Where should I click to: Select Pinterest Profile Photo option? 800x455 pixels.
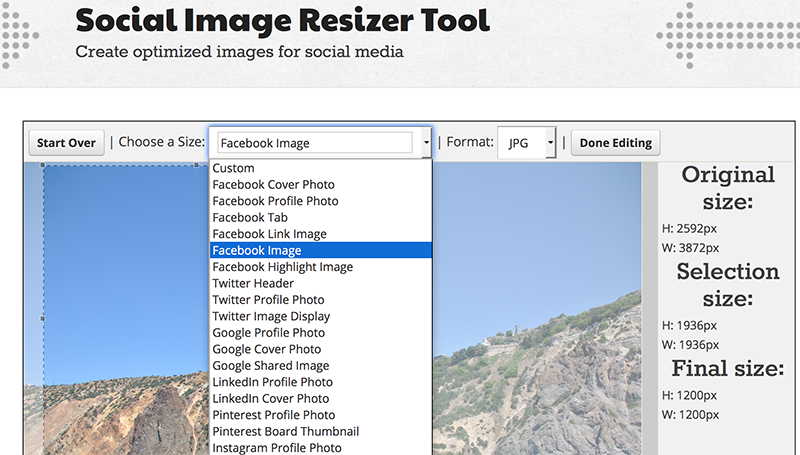pos(320,415)
